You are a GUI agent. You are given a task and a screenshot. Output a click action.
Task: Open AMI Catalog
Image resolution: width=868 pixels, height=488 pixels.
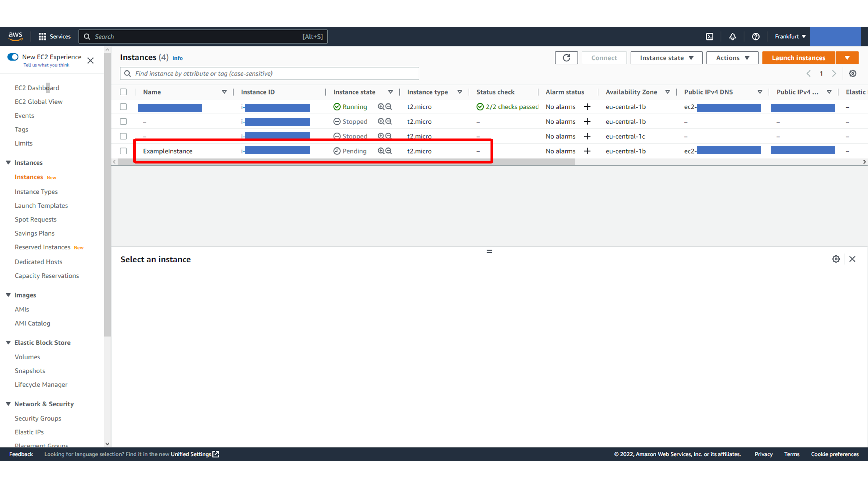click(32, 323)
